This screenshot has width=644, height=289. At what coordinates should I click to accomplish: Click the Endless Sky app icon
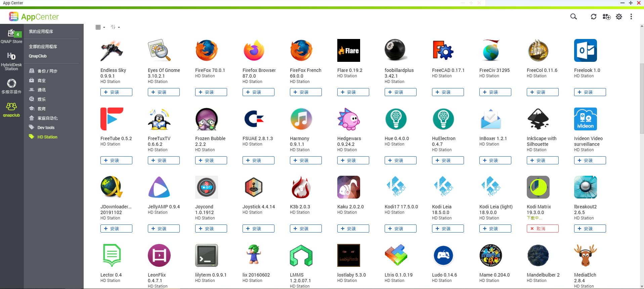(x=112, y=50)
